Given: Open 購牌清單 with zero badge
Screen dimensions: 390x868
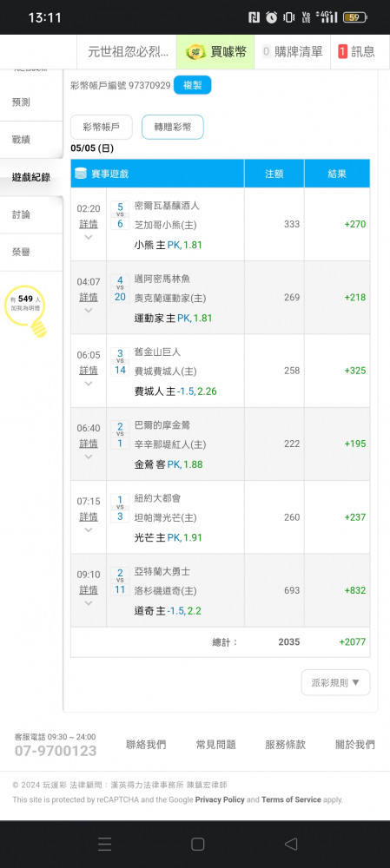Looking at the screenshot, I should coord(292,52).
